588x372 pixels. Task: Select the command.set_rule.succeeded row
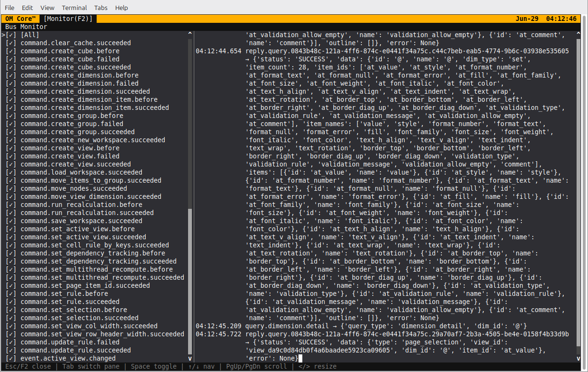95,302
